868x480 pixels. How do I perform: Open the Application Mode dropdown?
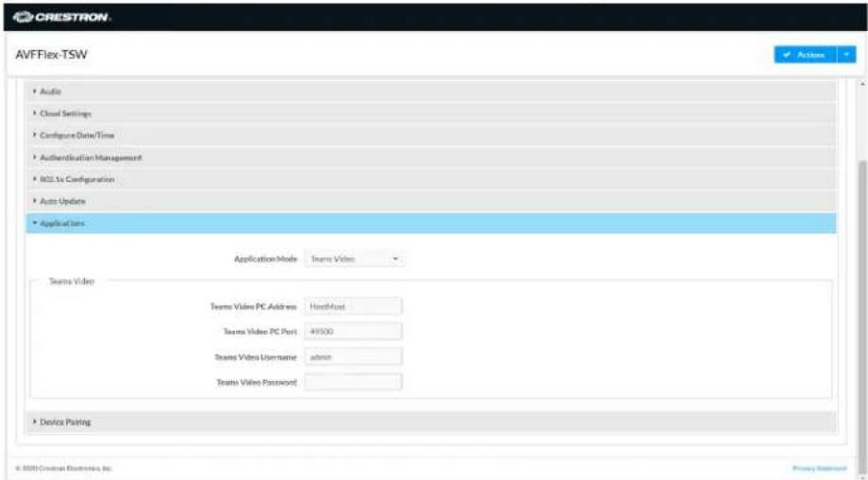(x=355, y=258)
